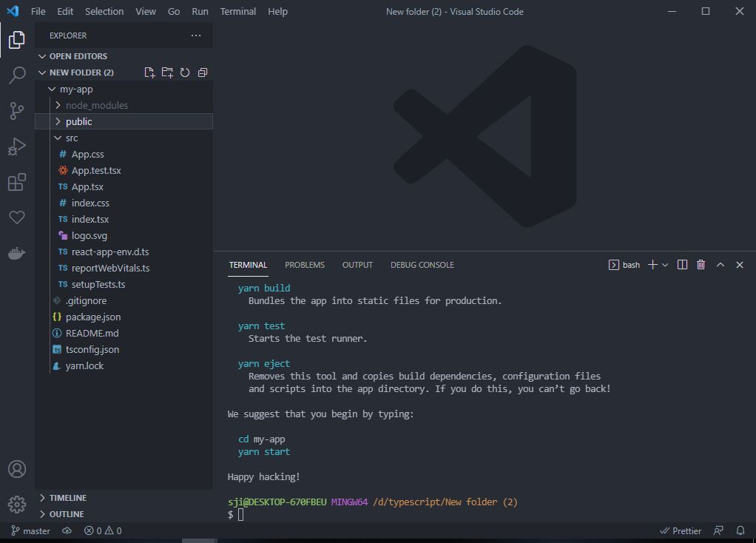Open App.tsx file in explorer

pos(87,186)
